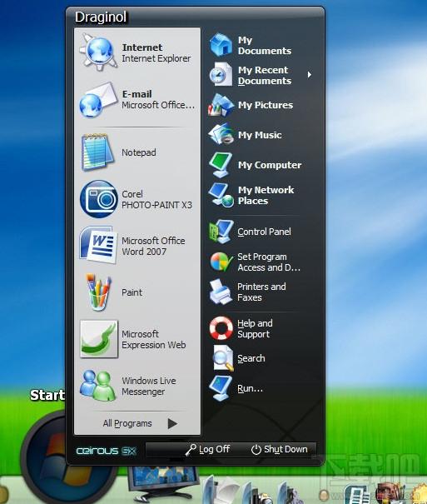Expand My Recent Documents submenu arrow
The image size is (427, 504).
pyautogui.click(x=309, y=75)
